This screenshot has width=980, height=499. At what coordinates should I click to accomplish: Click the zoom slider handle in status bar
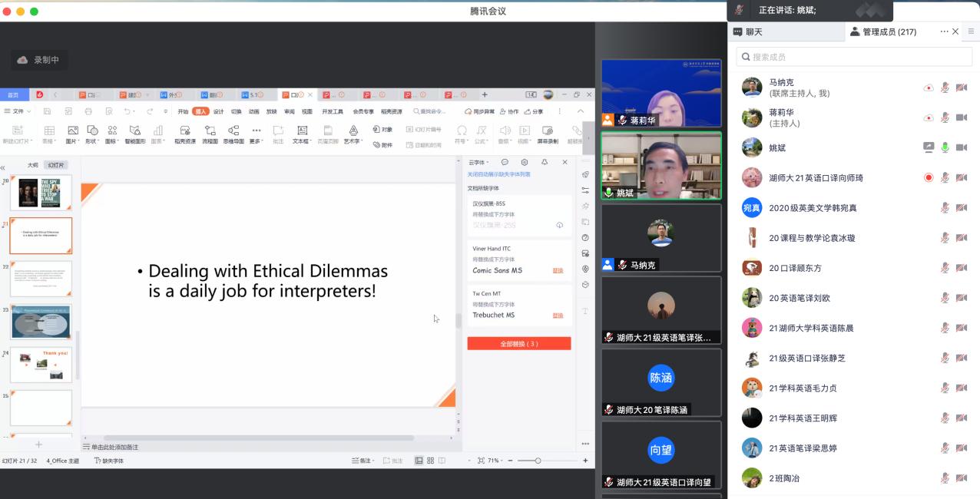(x=538, y=461)
